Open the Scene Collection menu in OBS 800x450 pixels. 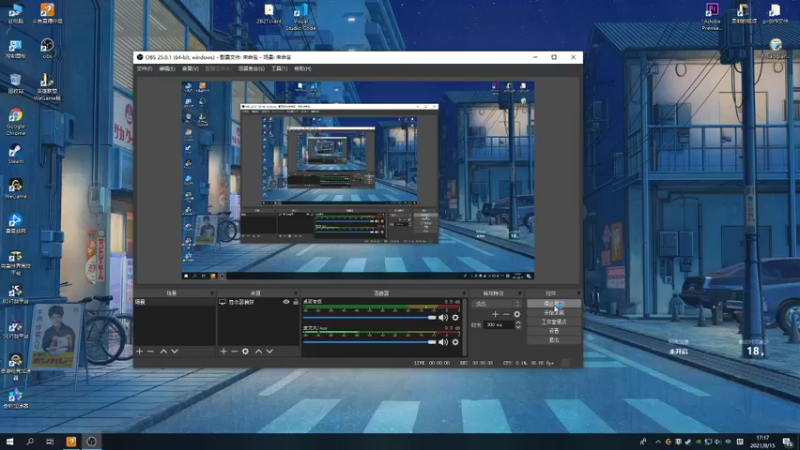pyautogui.click(x=251, y=68)
